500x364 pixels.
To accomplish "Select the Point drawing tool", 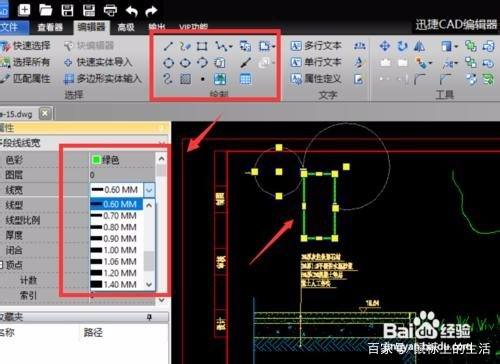I will pyautogui.click(x=203, y=79).
